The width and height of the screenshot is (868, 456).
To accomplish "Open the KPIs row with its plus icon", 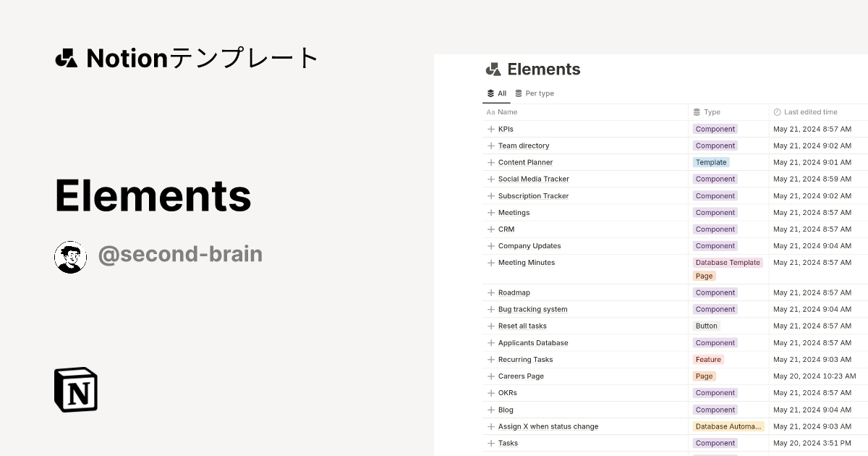I will [490, 129].
